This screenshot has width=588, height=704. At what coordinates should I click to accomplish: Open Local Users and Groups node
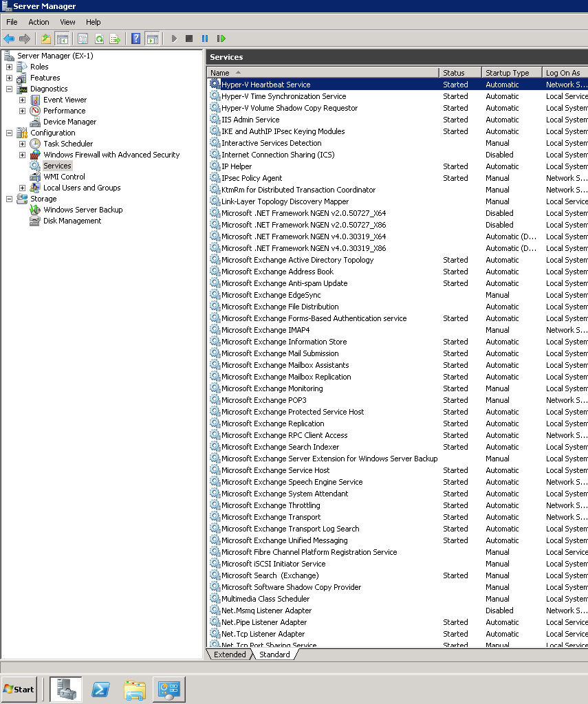click(x=82, y=188)
